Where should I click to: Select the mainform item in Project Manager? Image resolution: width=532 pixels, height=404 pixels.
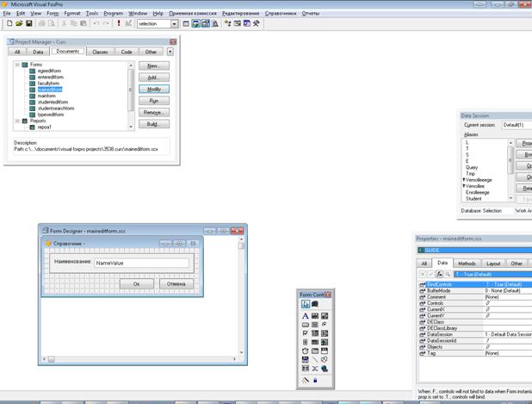(46, 96)
